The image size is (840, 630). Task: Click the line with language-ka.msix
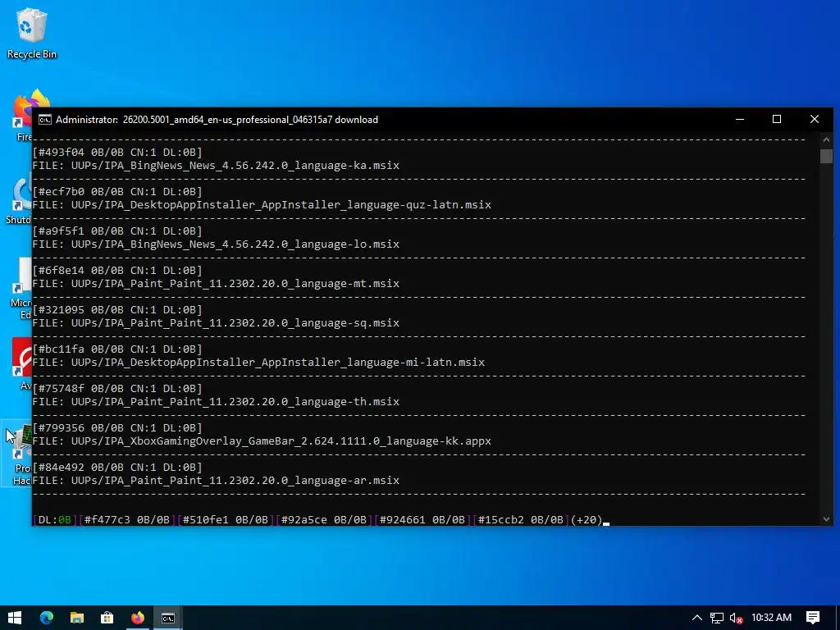(216, 166)
